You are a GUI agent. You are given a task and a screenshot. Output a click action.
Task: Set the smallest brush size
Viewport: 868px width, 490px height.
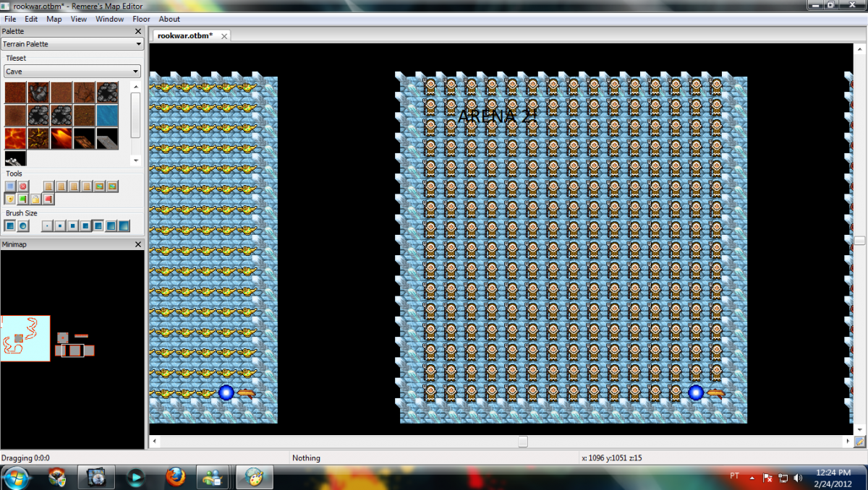[x=47, y=226]
